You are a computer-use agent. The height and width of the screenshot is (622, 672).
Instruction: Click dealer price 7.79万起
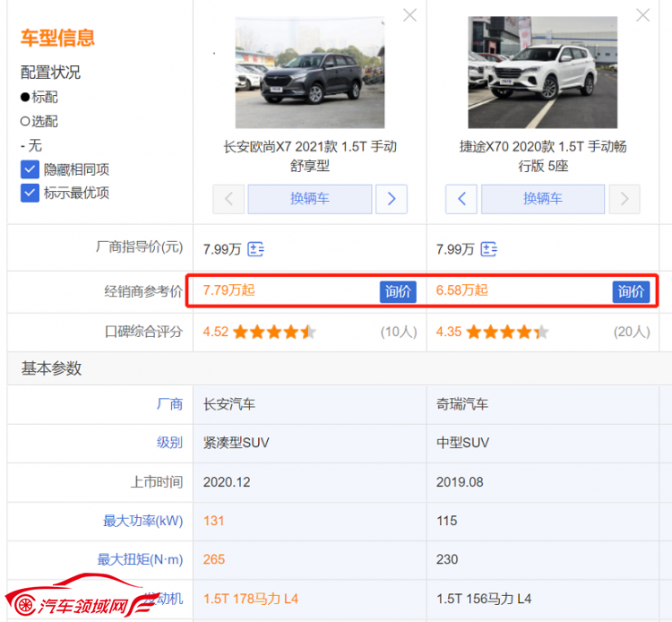(x=228, y=290)
